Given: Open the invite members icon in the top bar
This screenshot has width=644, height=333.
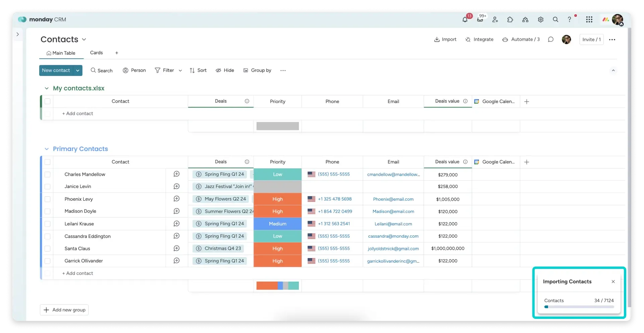Looking at the screenshot, I should pyautogui.click(x=495, y=19).
